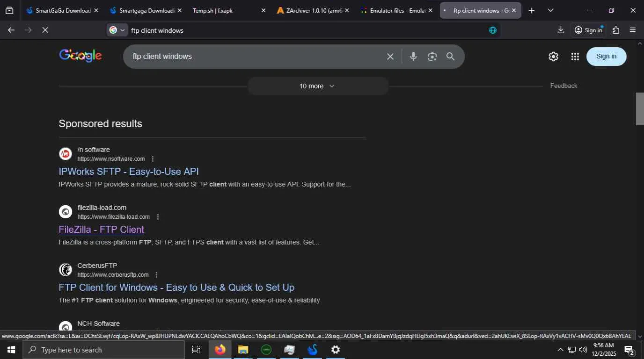Open the three-dot menu for cerberusftp.com ad
The height and width of the screenshot is (359, 644).
tap(156, 275)
